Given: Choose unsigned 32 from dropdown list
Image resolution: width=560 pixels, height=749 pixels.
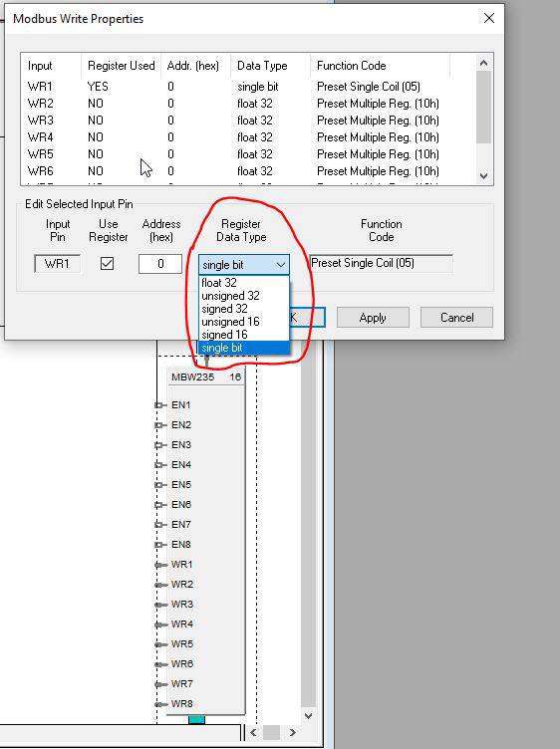Looking at the screenshot, I should tap(244, 296).
